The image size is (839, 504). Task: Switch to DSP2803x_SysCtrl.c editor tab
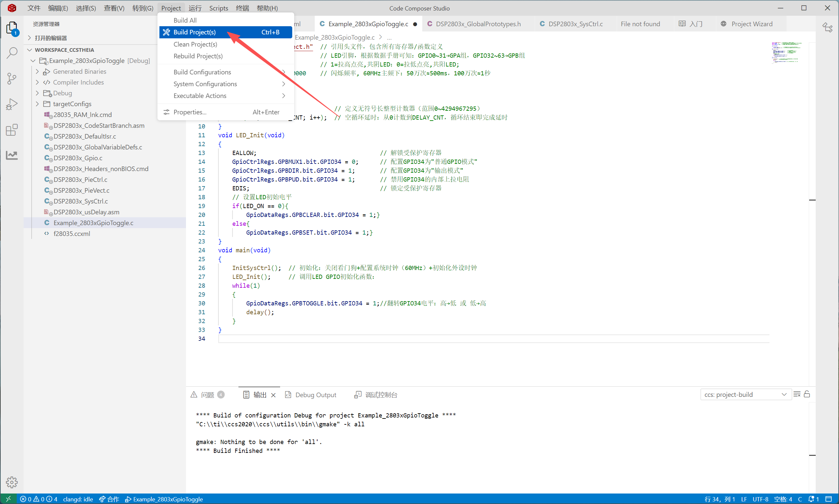click(x=575, y=24)
